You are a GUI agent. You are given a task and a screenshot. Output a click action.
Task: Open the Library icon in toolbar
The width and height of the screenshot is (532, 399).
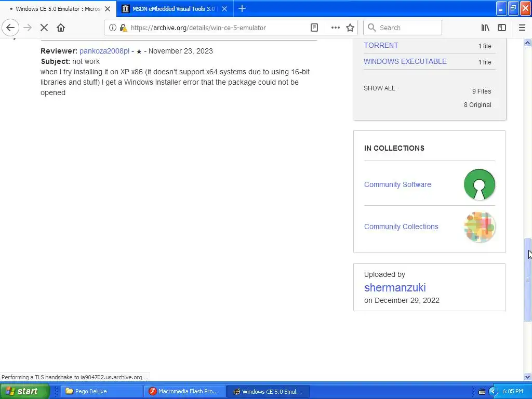click(485, 28)
